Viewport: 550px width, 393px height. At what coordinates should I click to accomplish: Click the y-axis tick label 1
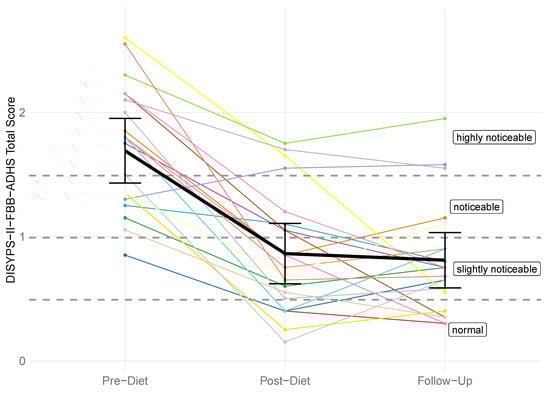point(22,237)
